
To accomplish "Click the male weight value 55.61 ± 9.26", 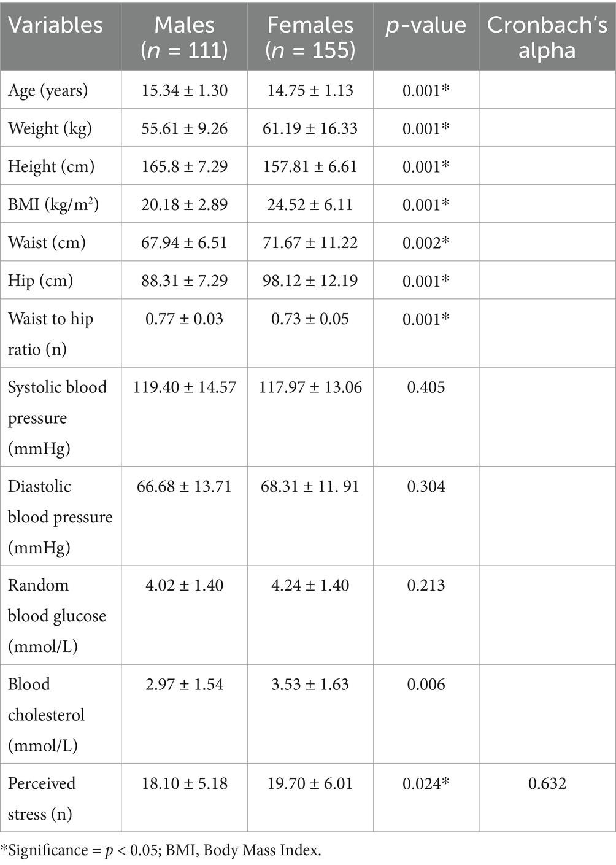I will point(185,128).
